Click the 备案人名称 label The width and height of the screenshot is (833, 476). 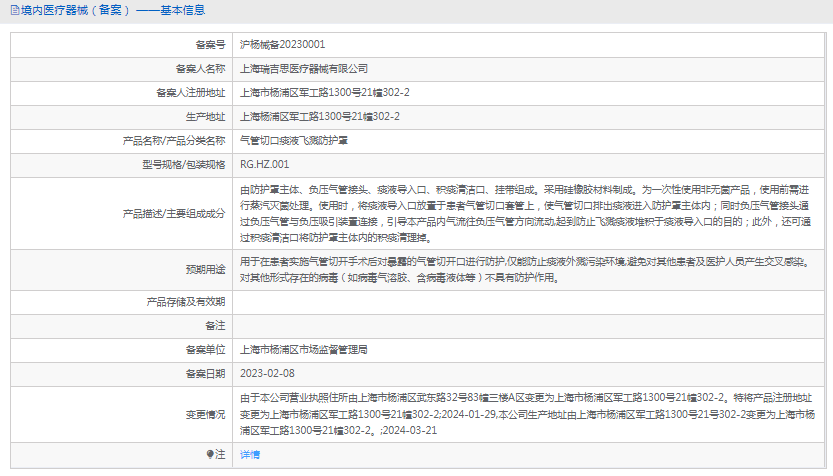(200, 69)
